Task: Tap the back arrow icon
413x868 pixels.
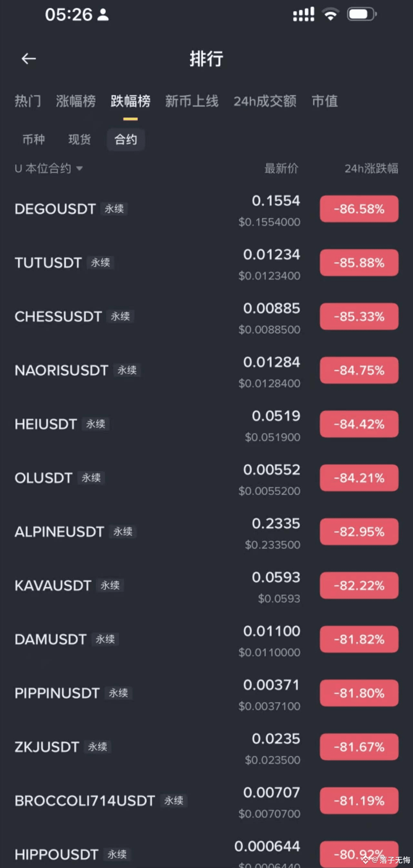Action: coord(29,59)
